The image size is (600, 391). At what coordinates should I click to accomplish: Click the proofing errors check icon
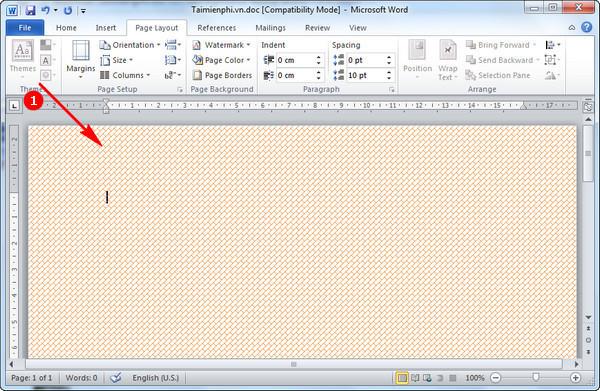pyautogui.click(x=116, y=378)
